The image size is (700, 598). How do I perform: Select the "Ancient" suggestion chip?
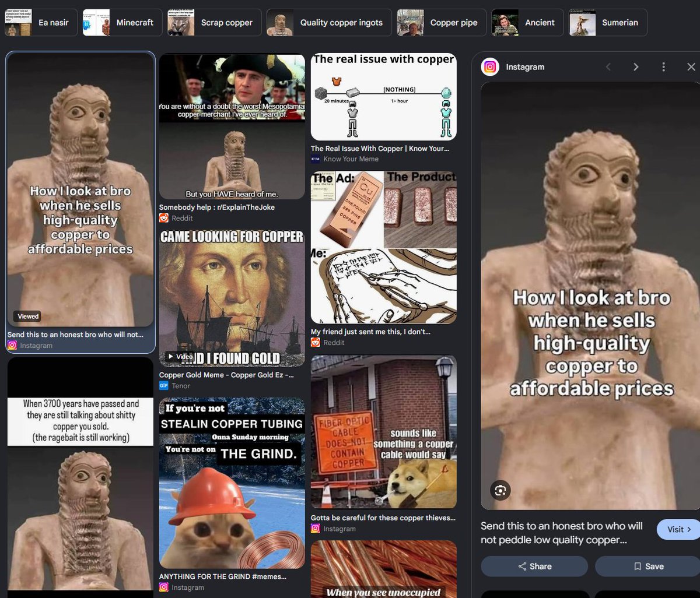pyautogui.click(x=527, y=23)
